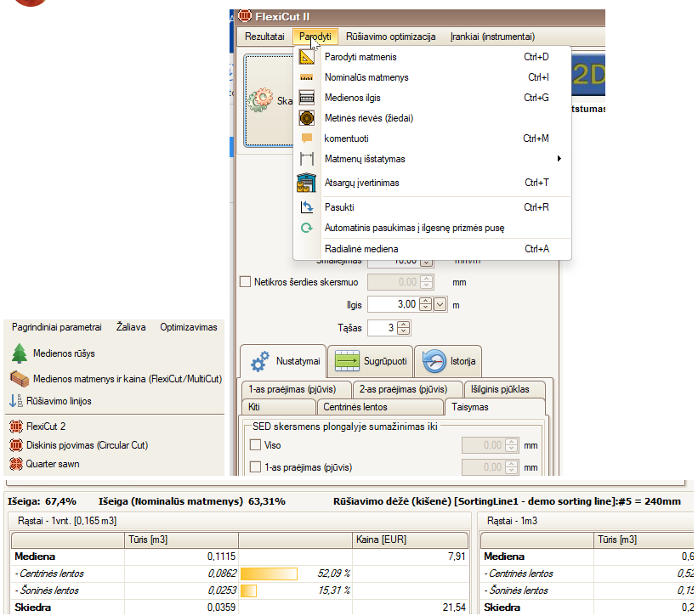Open the Įrankiai (instrumentai) menu
The image size is (698, 616).
[492, 37]
